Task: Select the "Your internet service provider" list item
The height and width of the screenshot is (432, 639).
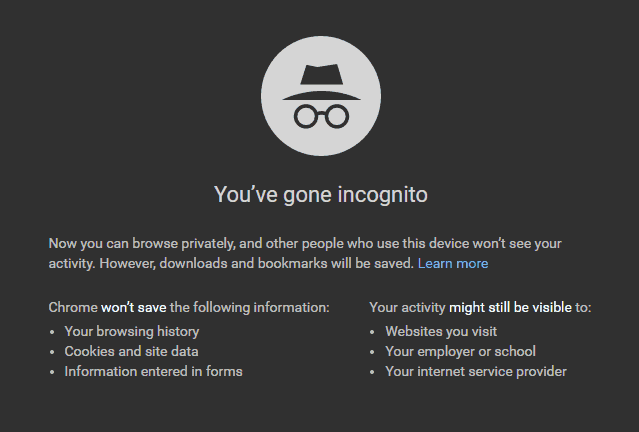Action: point(476,371)
